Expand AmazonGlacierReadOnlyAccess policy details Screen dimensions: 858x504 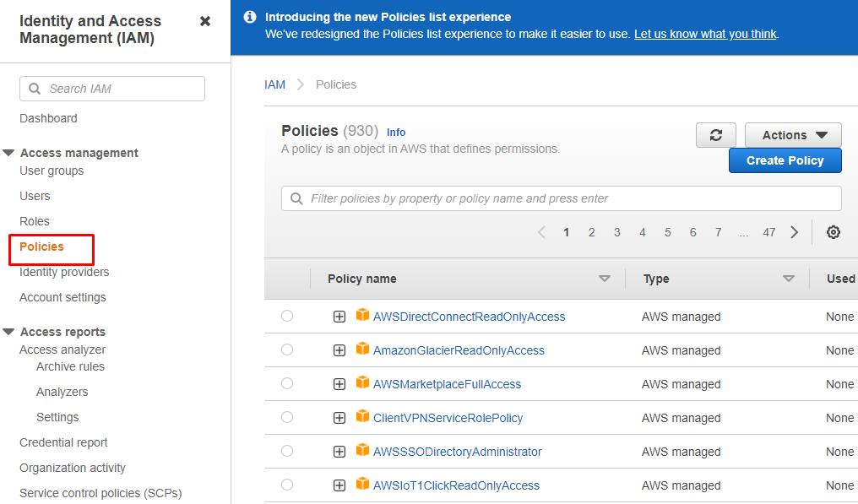tap(339, 350)
